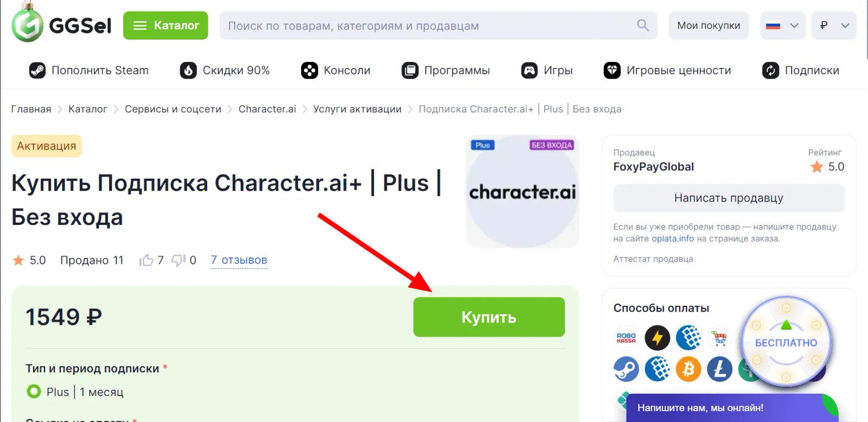This screenshot has width=868, height=422.
Task: Click the search magnifier icon
Action: click(642, 25)
